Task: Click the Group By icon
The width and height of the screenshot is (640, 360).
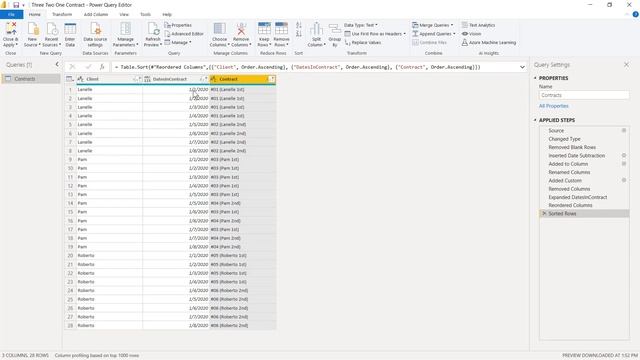Action: coord(335,34)
